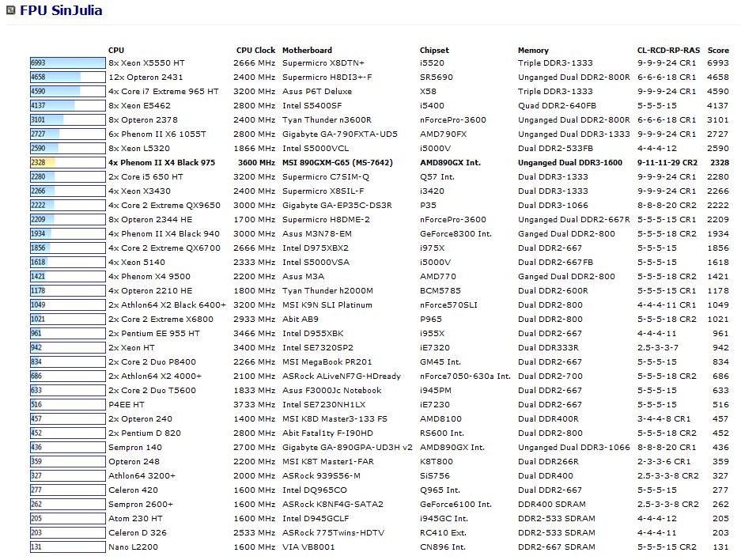Click the Chipset column header
Image resolution: width=741 pixels, height=560 pixels.
[x=434, y=50]
